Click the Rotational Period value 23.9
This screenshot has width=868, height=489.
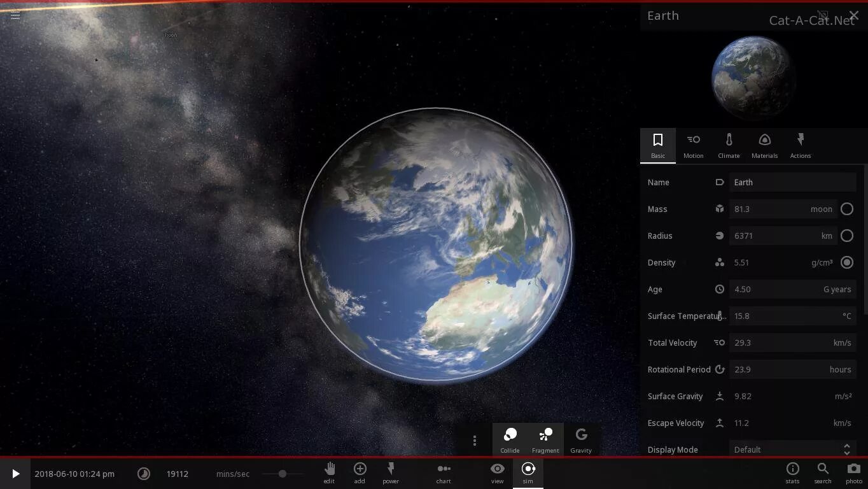[741, 369]
